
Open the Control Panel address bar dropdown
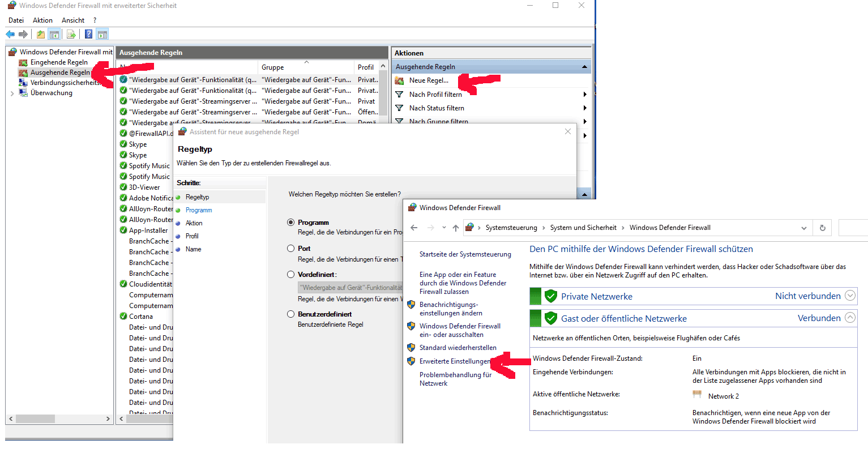[x=803, y=228]
